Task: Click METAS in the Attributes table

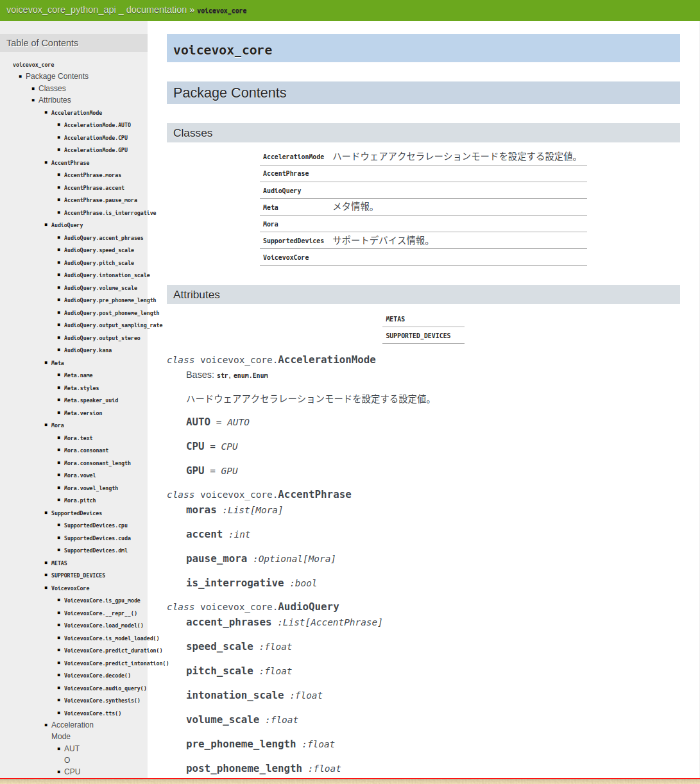Action: (395, 319)
